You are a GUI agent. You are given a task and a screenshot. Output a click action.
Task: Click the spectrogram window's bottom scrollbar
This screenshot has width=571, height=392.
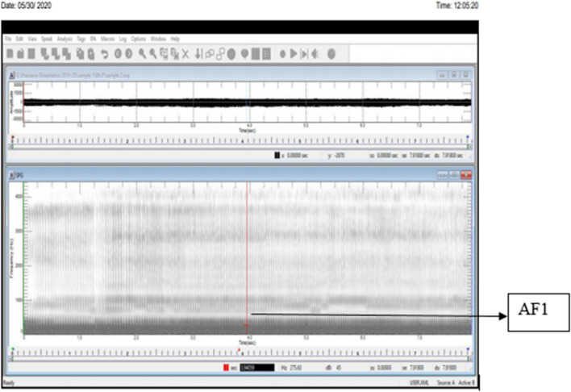[x=242, y=358]
